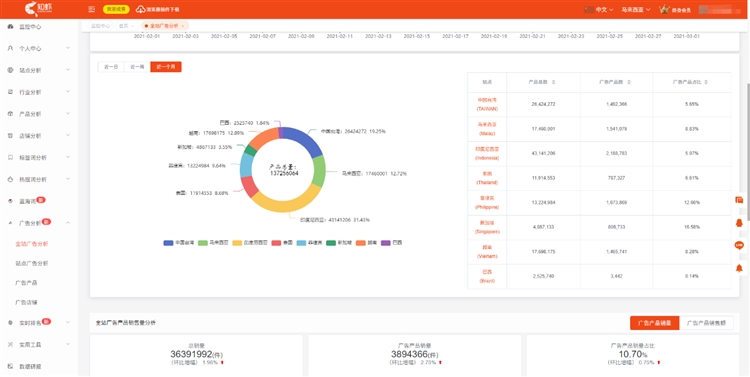Screen dimensions: 750x377
Task: Click the notification bell icon on right edge
Action: click(739, 268)
